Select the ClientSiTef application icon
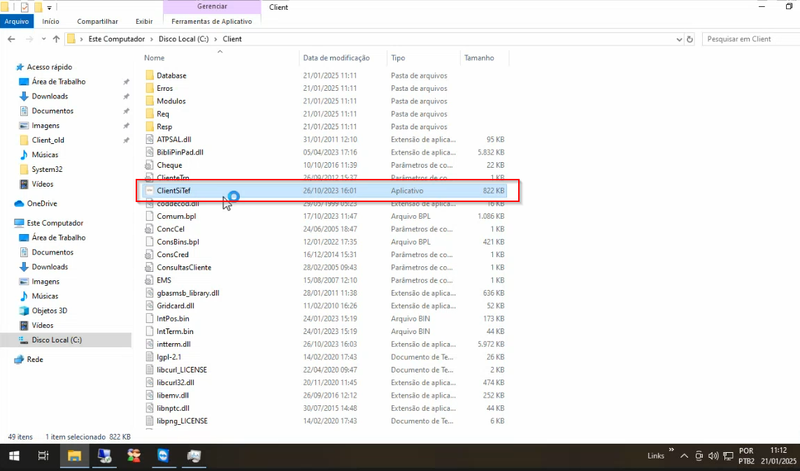Screen dimensions: 800x471 149,190
